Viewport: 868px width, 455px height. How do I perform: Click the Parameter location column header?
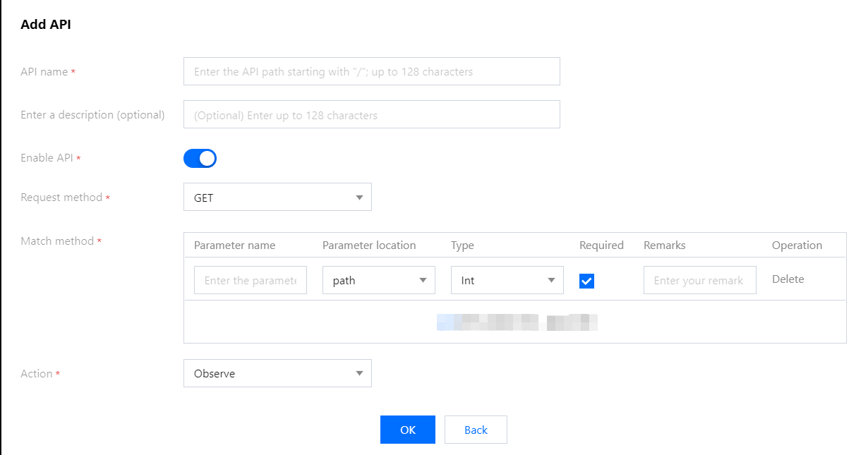tap(369, 245)
